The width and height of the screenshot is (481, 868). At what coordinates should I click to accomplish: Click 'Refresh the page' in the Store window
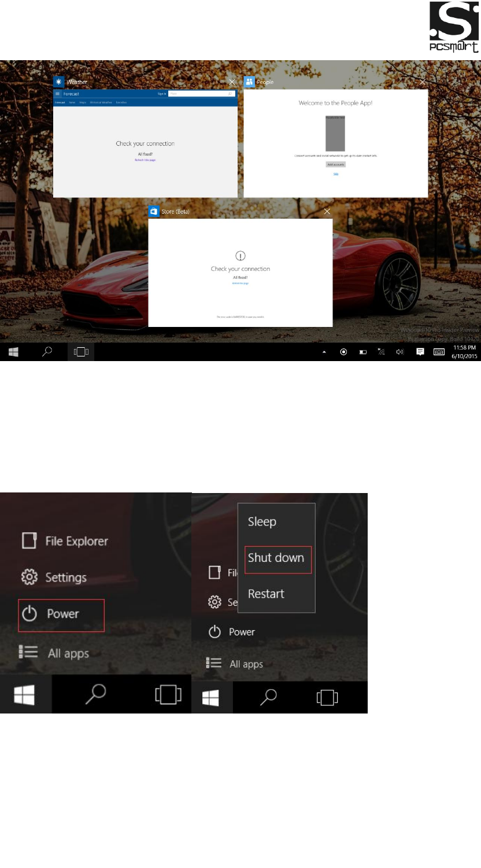[x=240, y=283]
